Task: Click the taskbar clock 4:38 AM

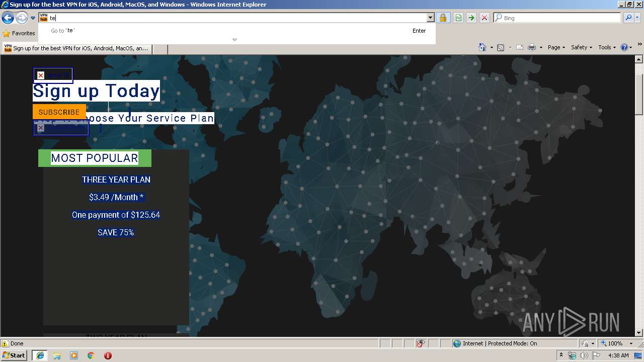Action: 618,355
